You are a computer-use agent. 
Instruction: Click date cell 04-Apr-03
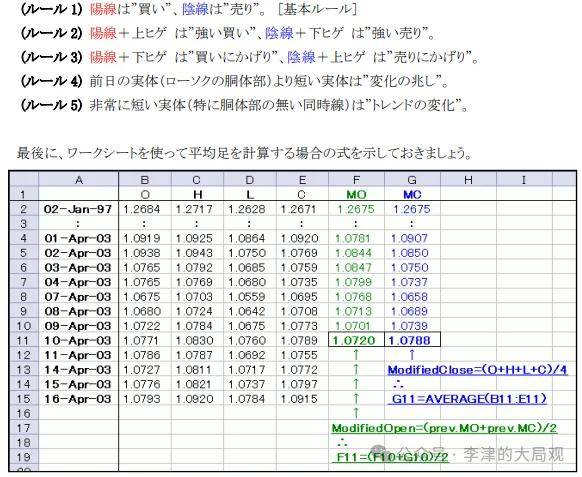coord(78,282)
